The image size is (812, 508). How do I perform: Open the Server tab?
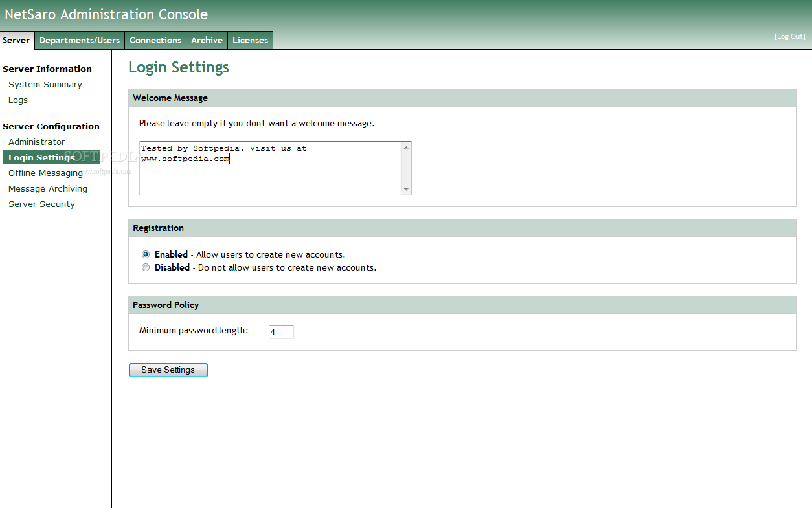[x=16, y=40]
